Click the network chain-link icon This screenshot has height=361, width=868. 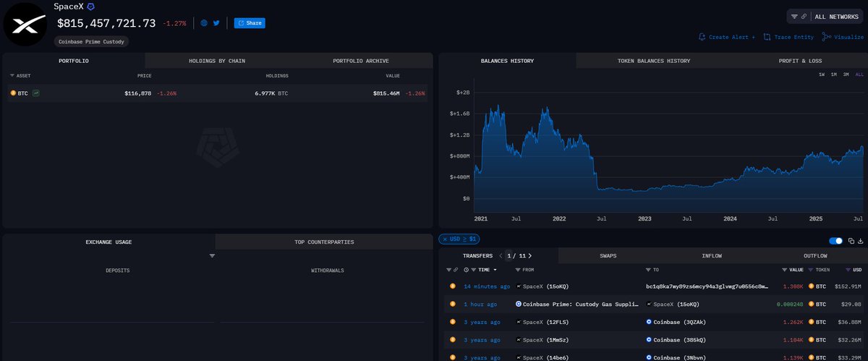pos(803,16)
